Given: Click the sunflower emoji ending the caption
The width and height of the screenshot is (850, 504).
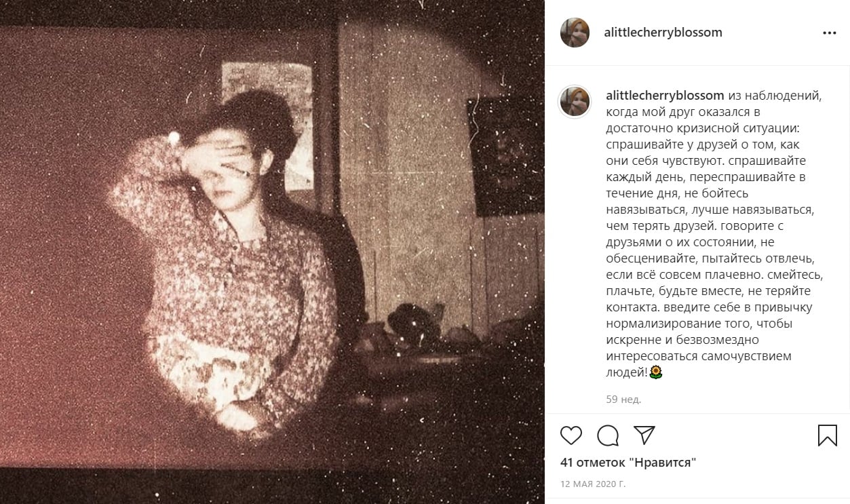Looking at the screenshot, I should (656, 372).
